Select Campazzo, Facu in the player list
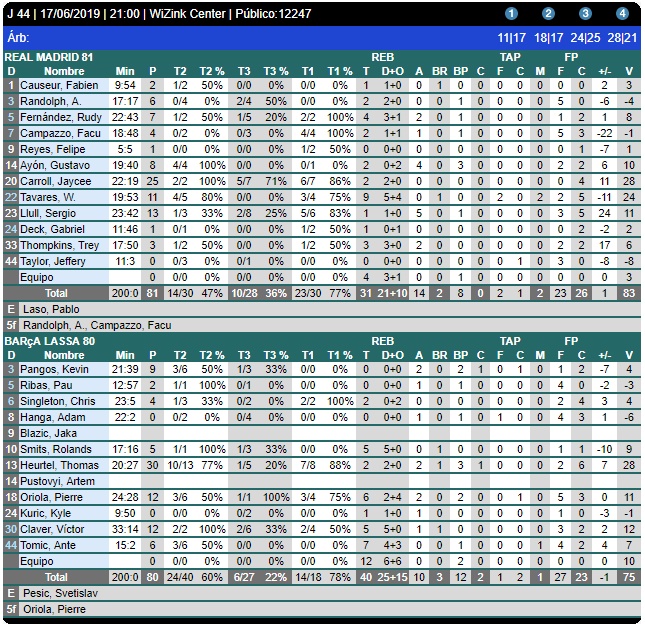Viewport: 645px width, 628px height. [60, 133]
